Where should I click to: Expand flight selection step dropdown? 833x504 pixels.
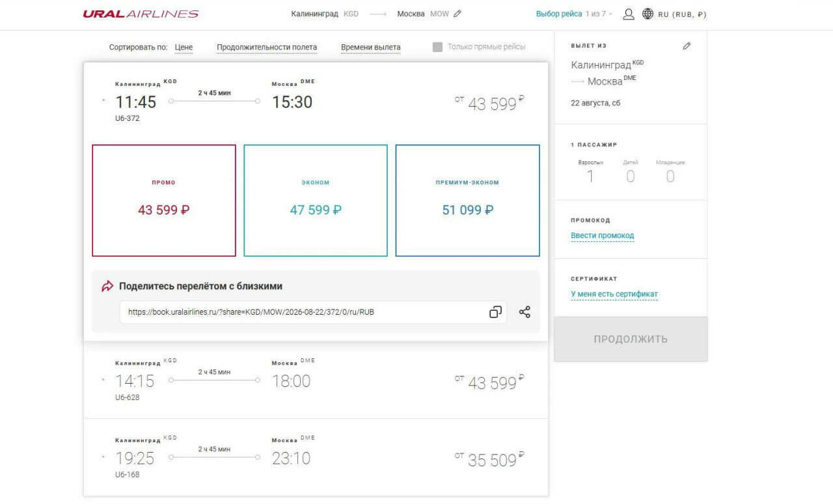tap(574, 14)
